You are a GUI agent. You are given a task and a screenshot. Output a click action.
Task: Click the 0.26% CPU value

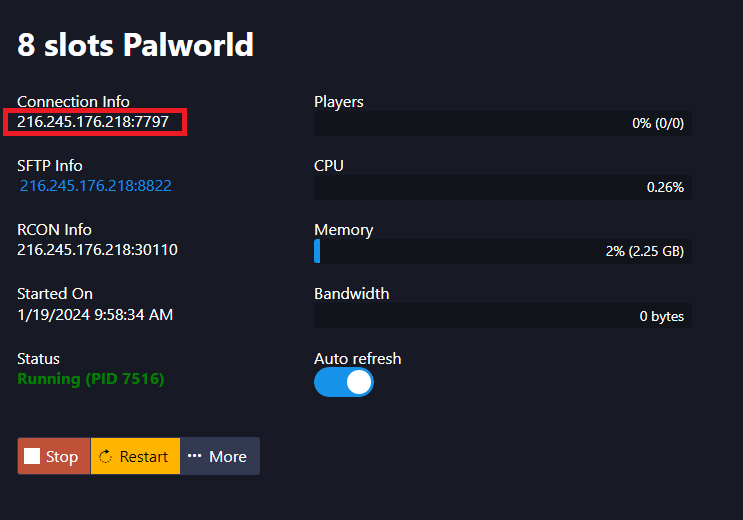(665, 187)
